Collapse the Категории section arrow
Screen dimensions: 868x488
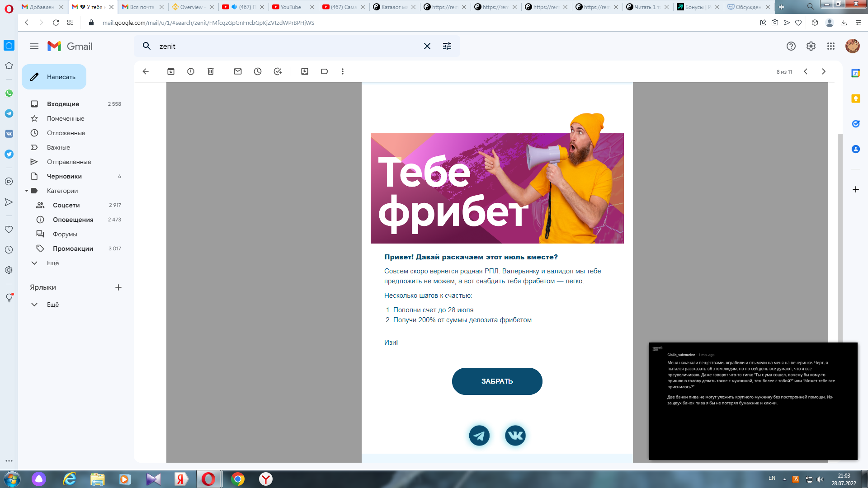pyautogui.click(x=27, y=191)
